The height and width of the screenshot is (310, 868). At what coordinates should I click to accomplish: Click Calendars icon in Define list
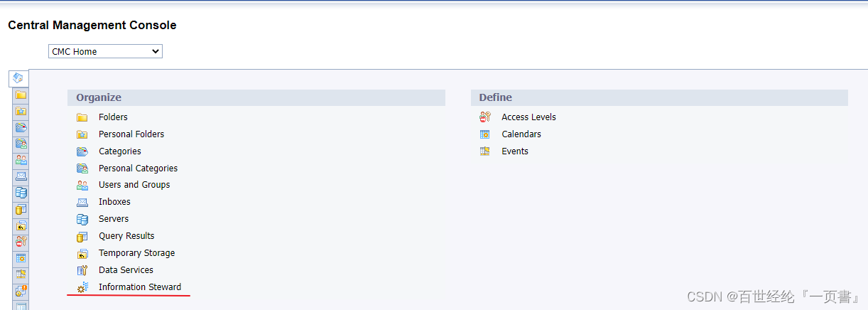tap(485, 134)
